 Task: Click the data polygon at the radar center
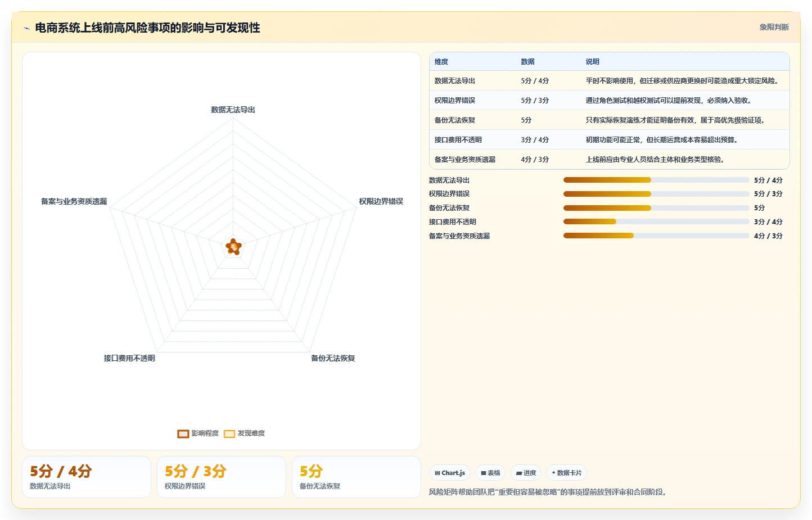click(x=233, y=247)
